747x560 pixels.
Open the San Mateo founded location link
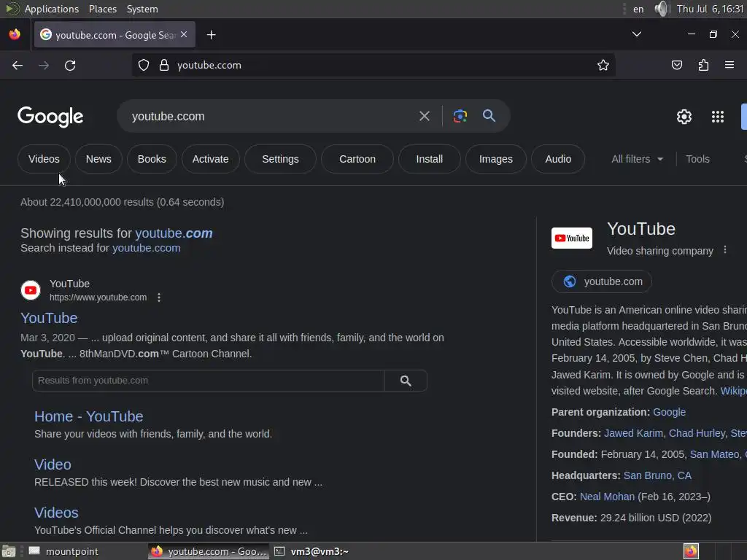[x=715, y=454]
